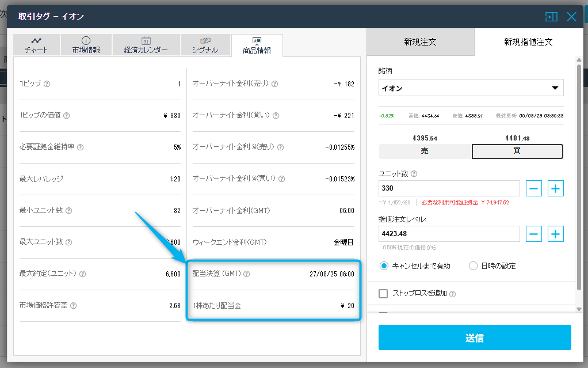Viewport: 588px width, 368px height.
Task: Click help icon for オーバーナイト金利 %(買い)
Action: pyautogui.click(x=281, y=179)
